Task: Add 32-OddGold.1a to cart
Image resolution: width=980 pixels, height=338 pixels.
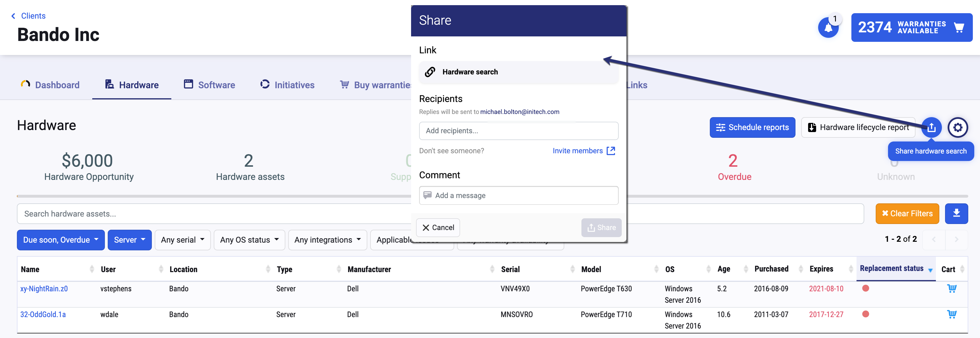Action: (x=951, y=315)
